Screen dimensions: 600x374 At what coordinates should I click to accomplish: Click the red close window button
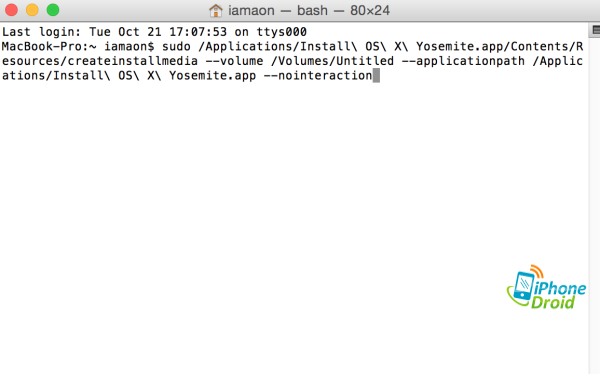click(x=11, y=10)
